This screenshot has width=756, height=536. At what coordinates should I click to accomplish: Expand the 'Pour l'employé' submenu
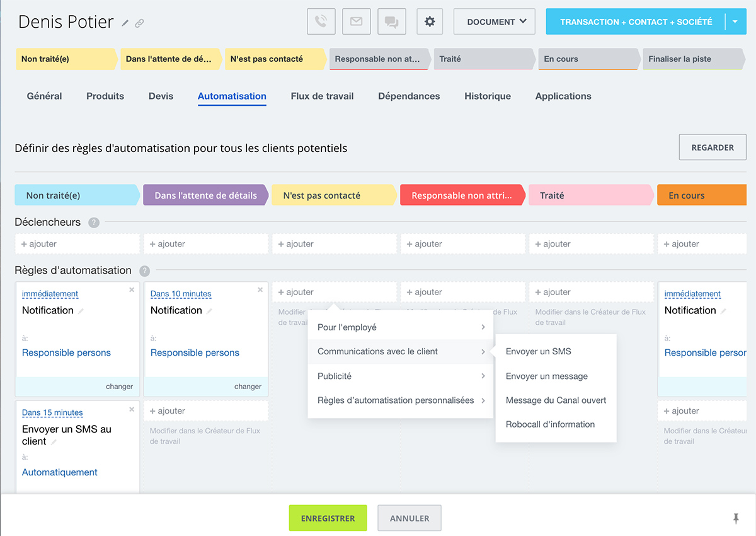(400, 327)
